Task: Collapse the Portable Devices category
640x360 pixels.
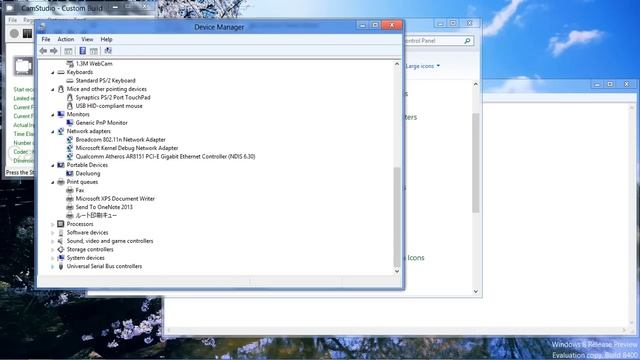Action: [53, 165]
